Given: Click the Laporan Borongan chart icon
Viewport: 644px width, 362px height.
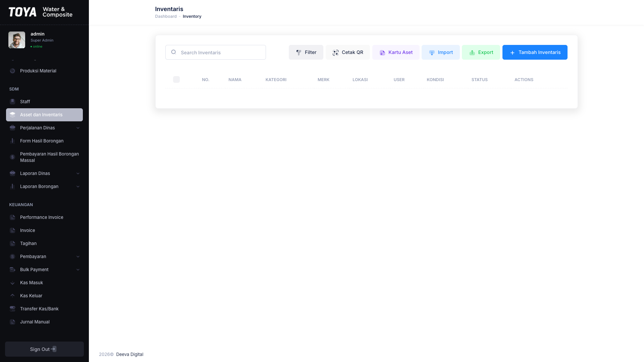Looking at the screenshot, I should [12, 186].
